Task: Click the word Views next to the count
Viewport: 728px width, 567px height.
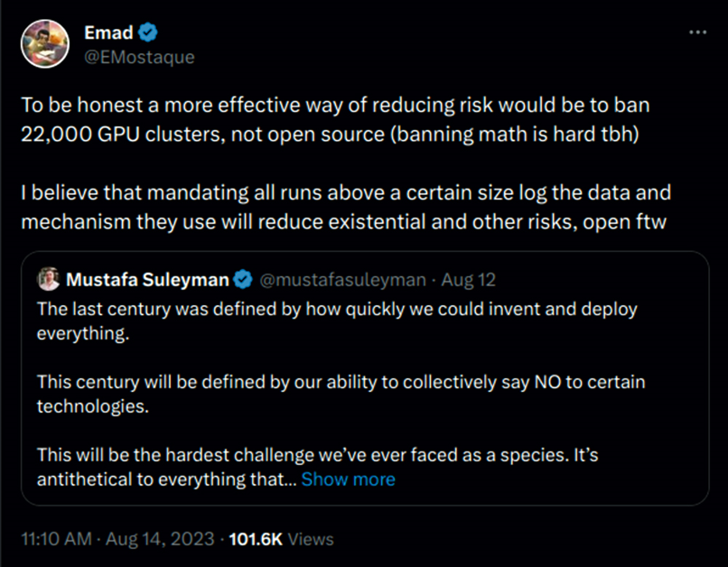Action: pos(311,539)
